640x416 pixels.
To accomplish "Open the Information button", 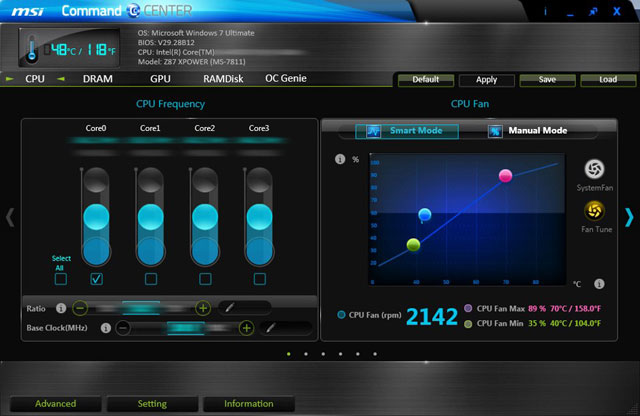I will (x=249, y=404).
